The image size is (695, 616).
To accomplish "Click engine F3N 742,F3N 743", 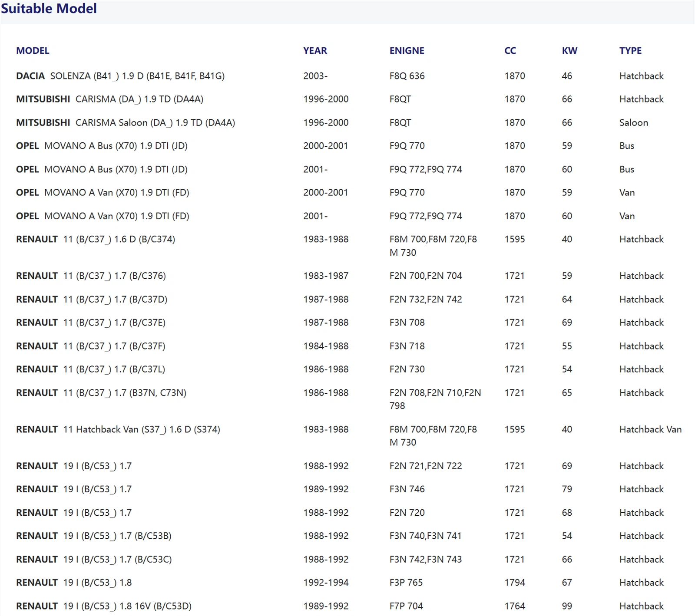I will 426,559.
